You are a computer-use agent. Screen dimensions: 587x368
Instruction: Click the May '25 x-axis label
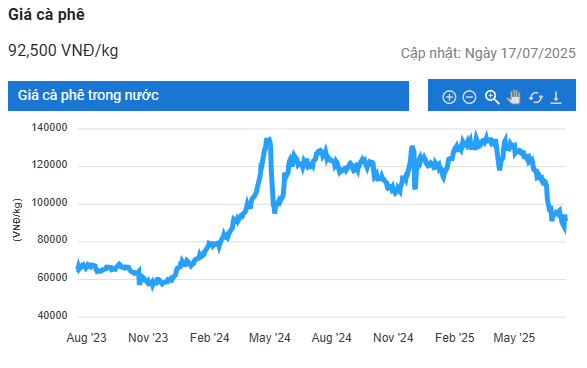click(x=514, y=338)
